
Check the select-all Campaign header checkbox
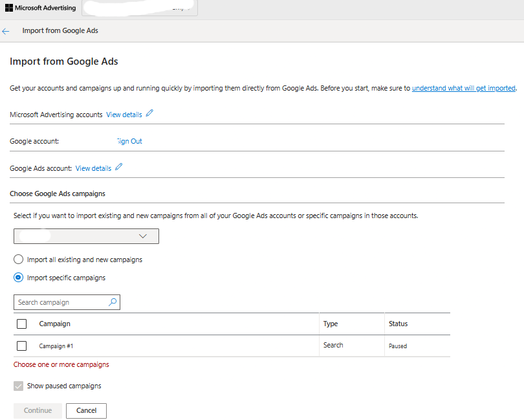click(22, 324)
